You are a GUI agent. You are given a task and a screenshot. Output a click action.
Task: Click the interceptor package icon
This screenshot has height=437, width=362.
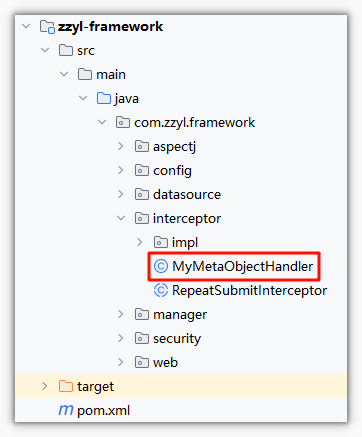pyautogui.click(x=142, y=218)
